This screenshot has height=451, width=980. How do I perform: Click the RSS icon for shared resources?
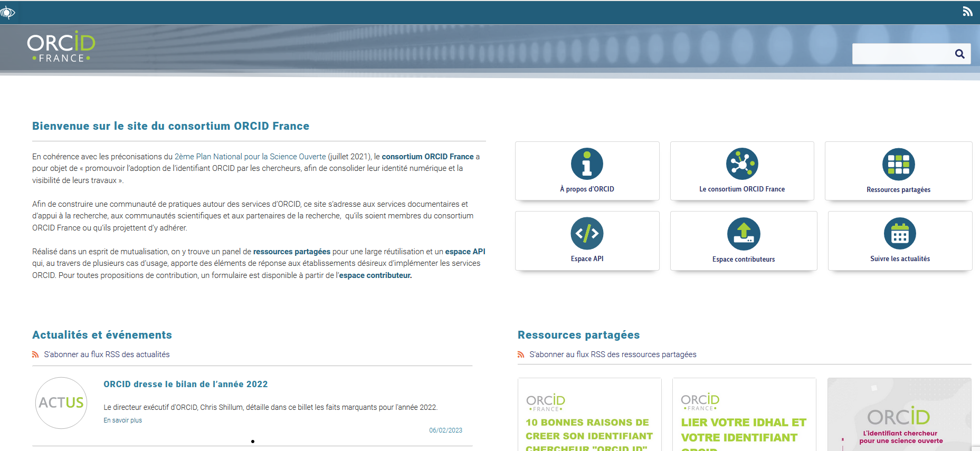tap(521, 354)
